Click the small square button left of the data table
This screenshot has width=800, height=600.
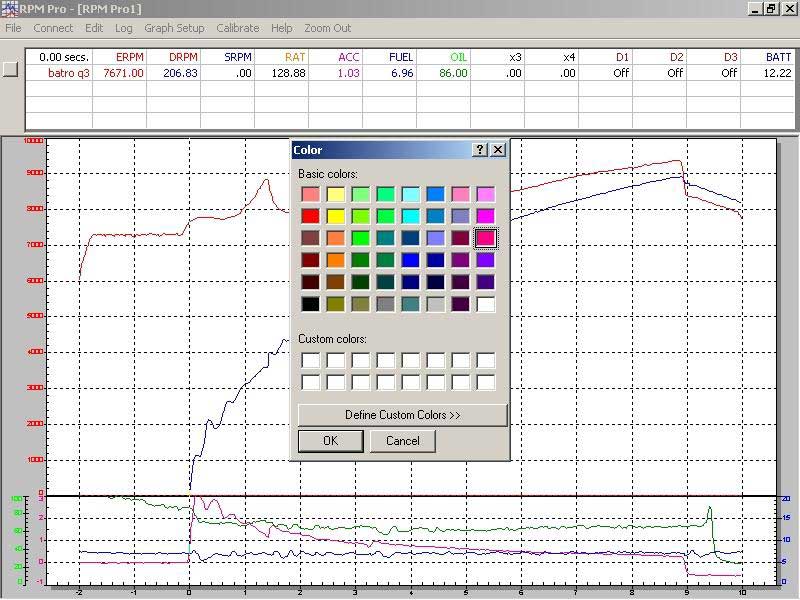point(10,69)
